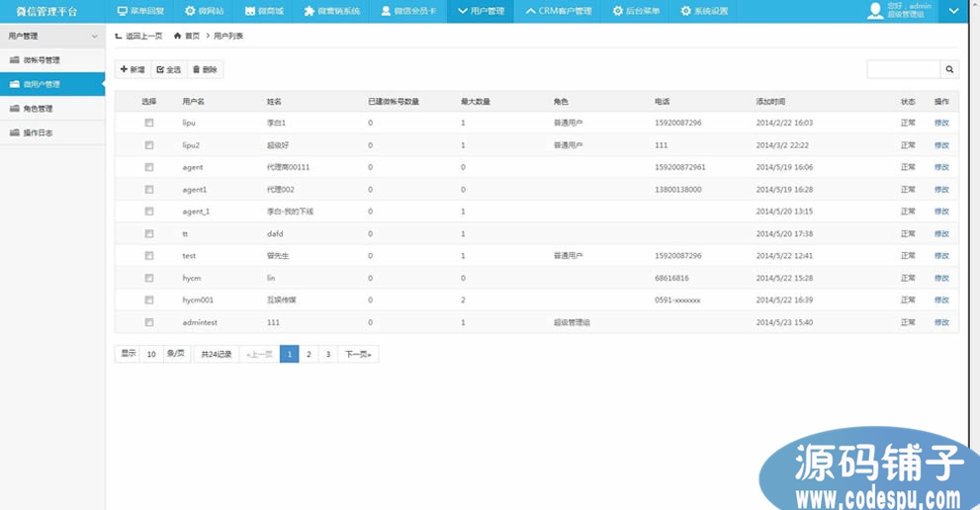Click into the search input field
This screenshot has height=510, width=980.
click(904, 69)
